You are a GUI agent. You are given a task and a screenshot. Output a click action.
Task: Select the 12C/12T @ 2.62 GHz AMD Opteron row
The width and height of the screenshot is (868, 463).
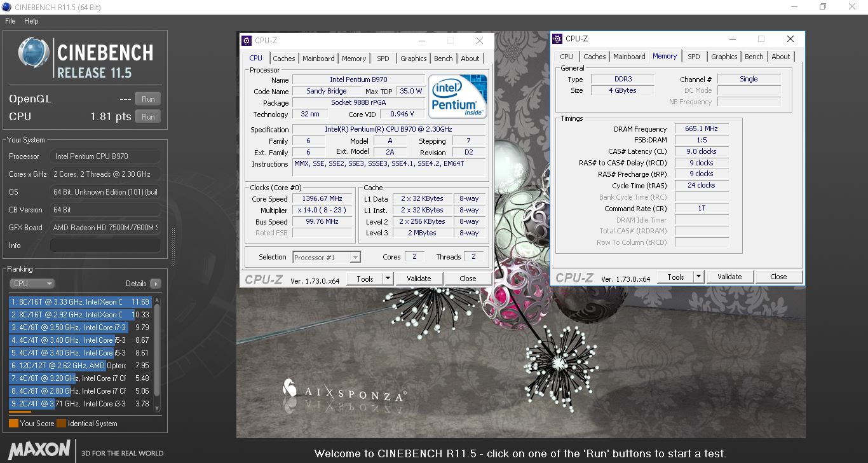[x=80, y=366]
